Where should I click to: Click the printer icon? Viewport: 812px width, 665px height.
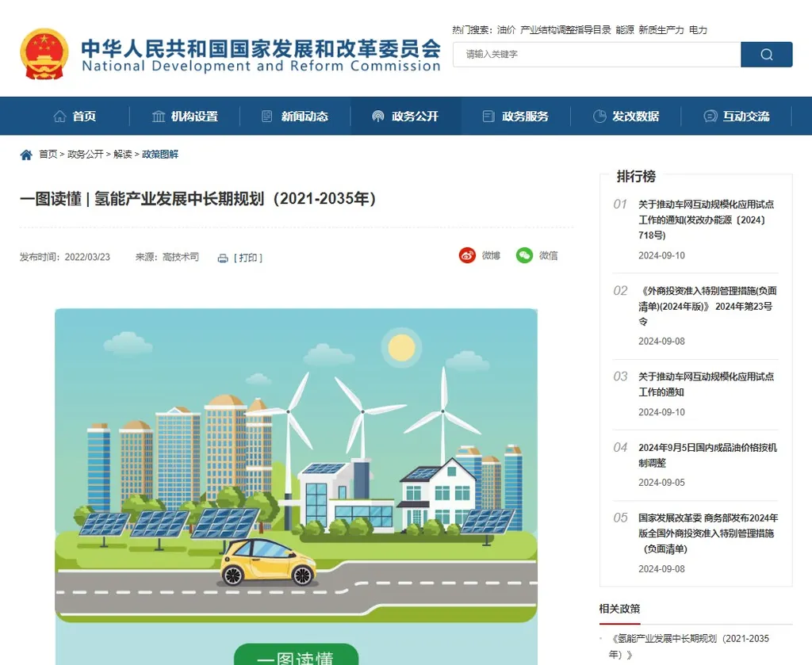tap(223, 258)
